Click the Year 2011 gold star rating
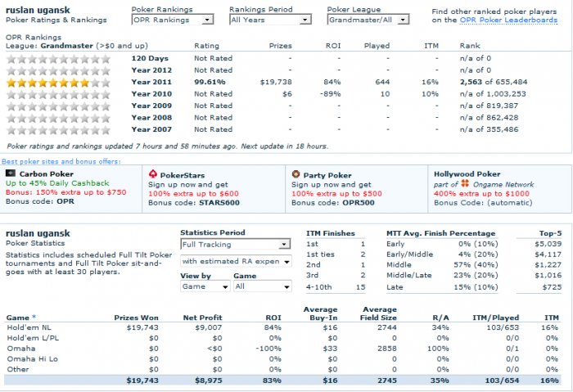Screen dimensions: 573x392 [58, 83]
